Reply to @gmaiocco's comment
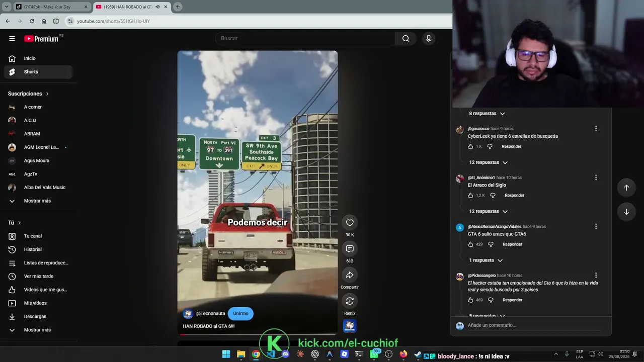This screenshot has width=644, height=362. pos(511,146)
